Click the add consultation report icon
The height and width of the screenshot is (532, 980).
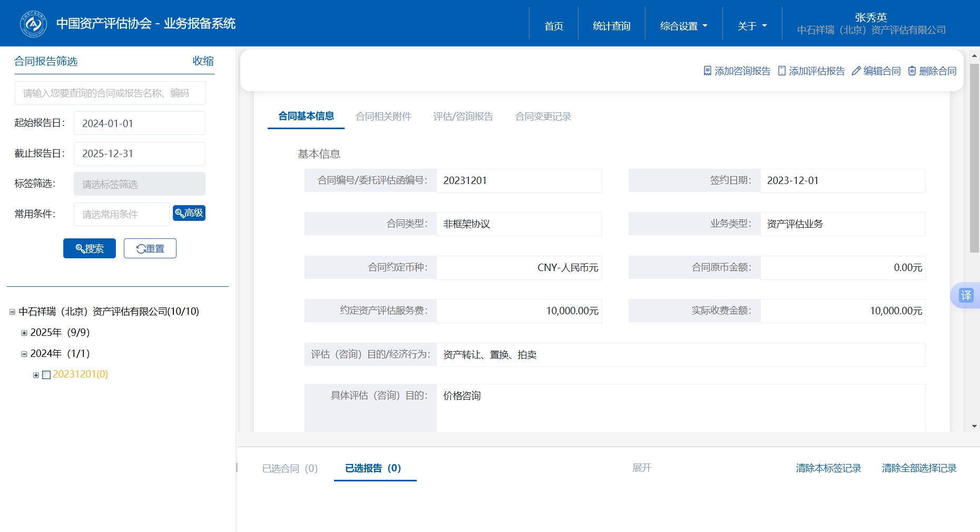tap(708, 71)
